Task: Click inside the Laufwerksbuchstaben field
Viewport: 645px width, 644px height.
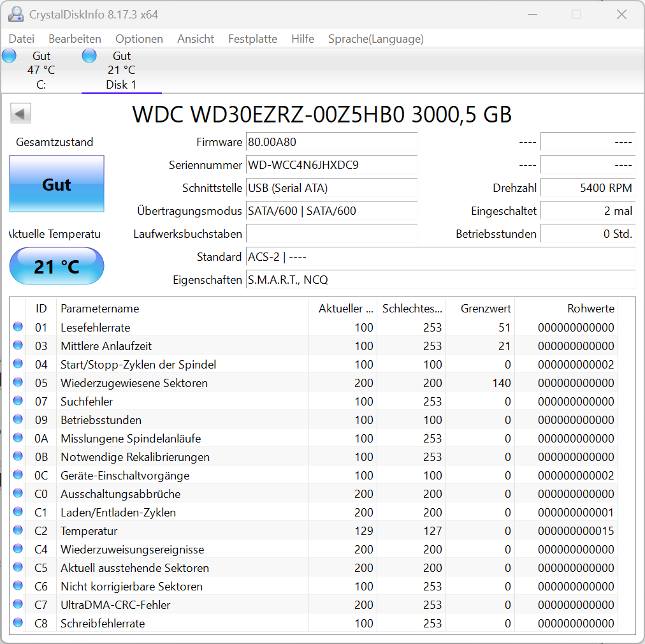Action: click(331, 233)
